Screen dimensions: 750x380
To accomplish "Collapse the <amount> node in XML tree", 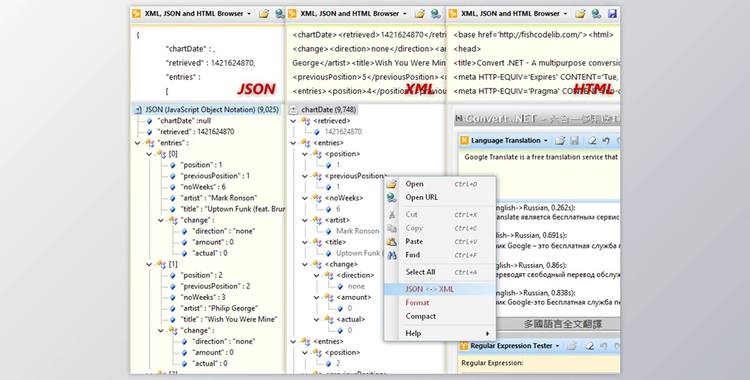I will 316,298.
